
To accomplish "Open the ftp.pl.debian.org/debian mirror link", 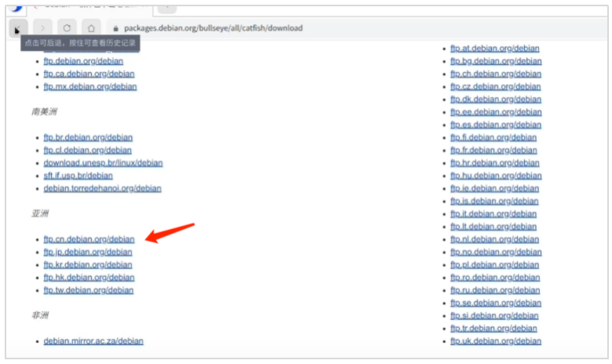I will pos(494,265).
